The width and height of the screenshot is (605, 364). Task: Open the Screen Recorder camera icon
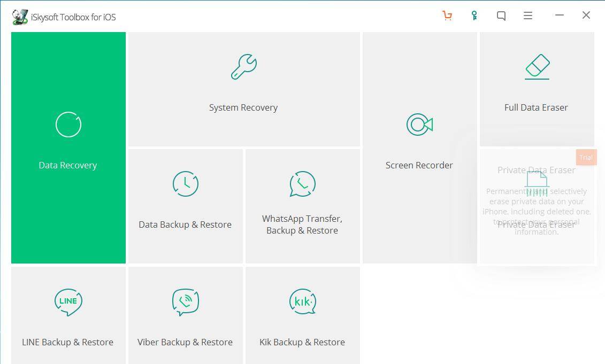419,125
